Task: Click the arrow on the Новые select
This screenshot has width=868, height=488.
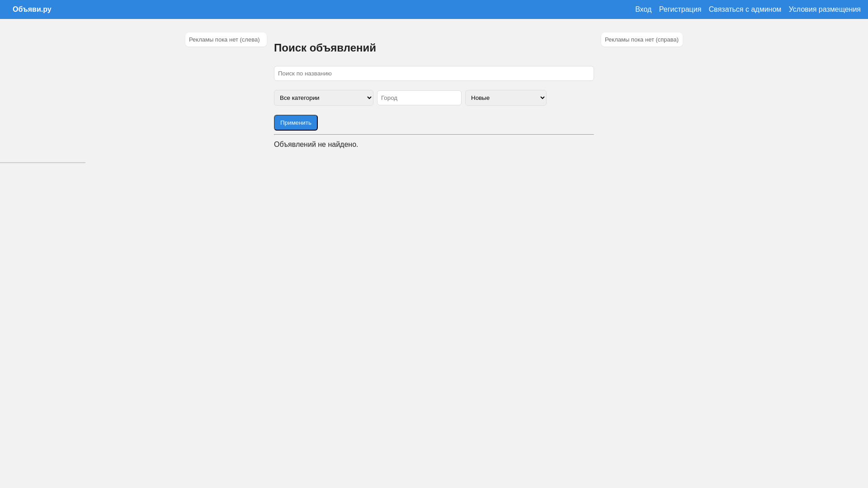Action: point(542,98)
